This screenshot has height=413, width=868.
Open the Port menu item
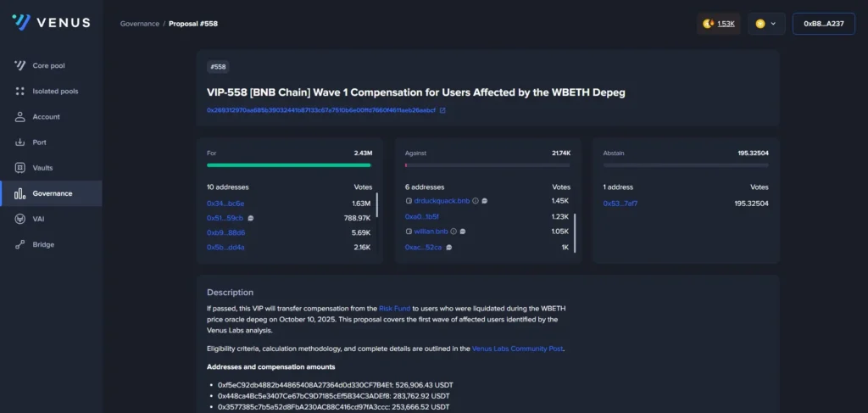click(39, 142)
